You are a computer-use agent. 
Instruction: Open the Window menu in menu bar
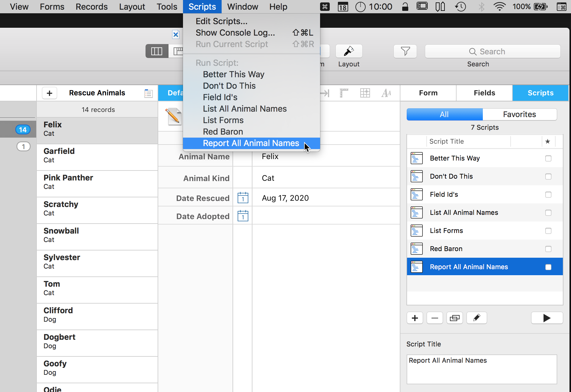(242, 7)
